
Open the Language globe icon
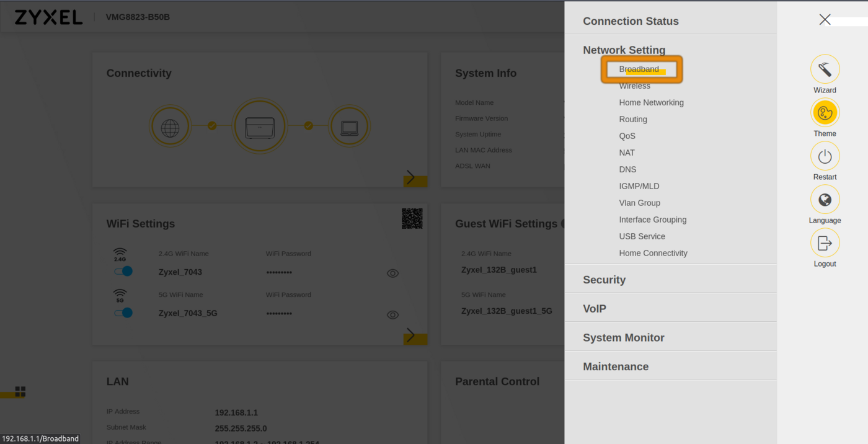click(x=825, y=200)
